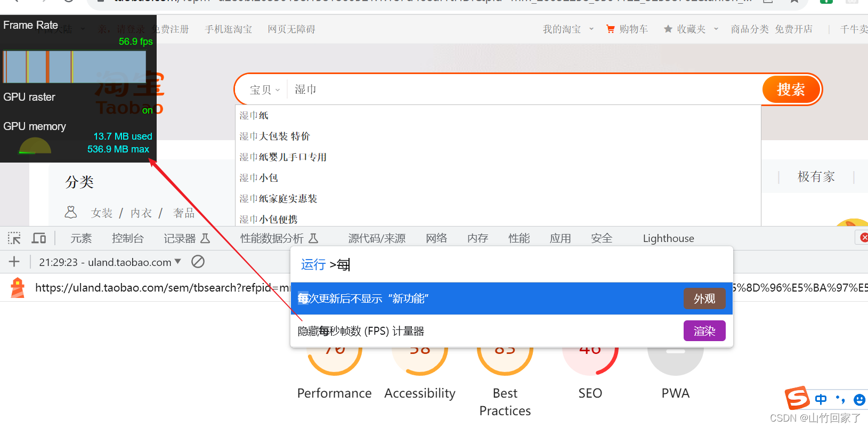Image resolution: width=868 pixels, height=428 pixels.
Task: Toggle the Sogou 中 Chinese/English mode
Action: click(821, 399)
